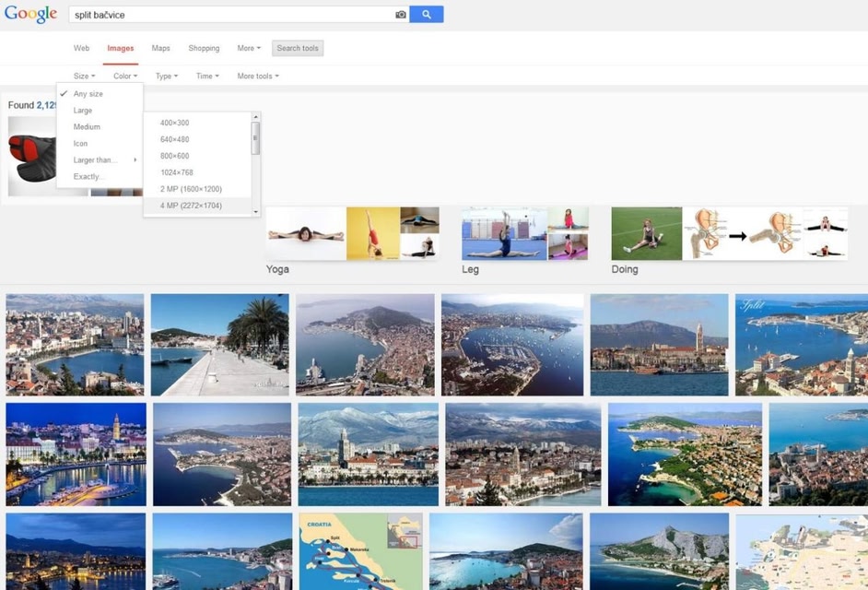
Task: Choose Medium image size option
Action: (87, 127)
